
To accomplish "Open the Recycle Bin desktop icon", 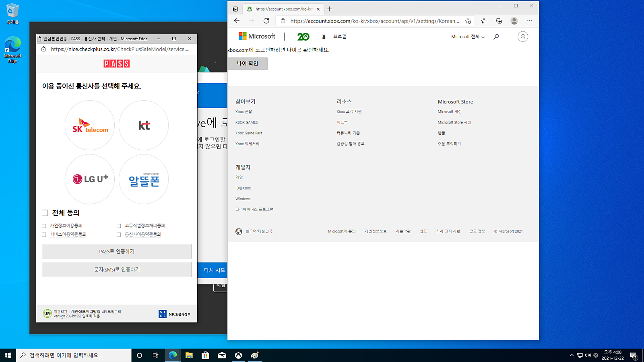I will click(x=12, y=14).
